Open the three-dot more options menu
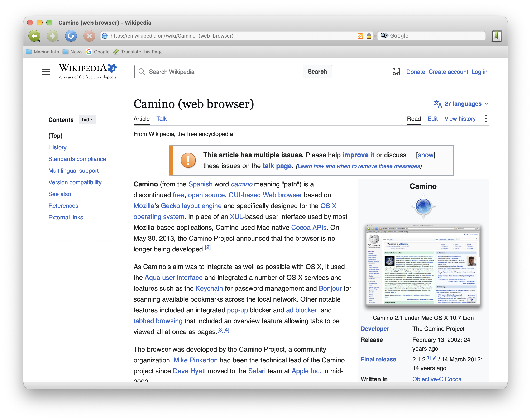 [485, 119]
